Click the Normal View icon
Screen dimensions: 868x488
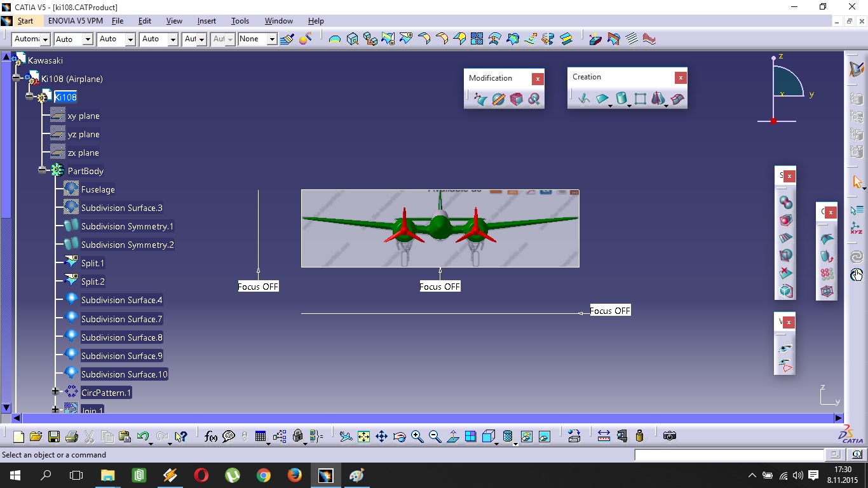(x=452, y=437)
